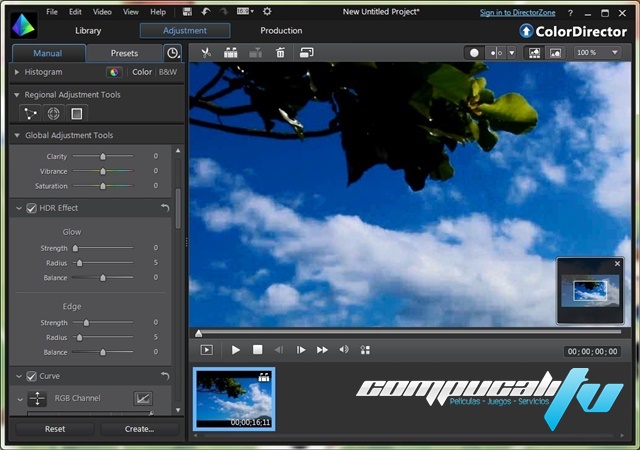Collapse the HDR Effect group
640x450 pixels.
click(19, 208)
